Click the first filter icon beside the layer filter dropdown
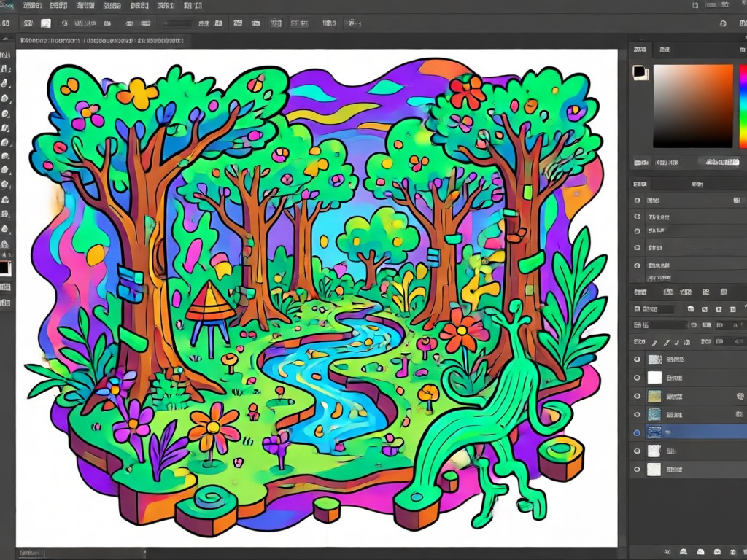 [690, 309]
